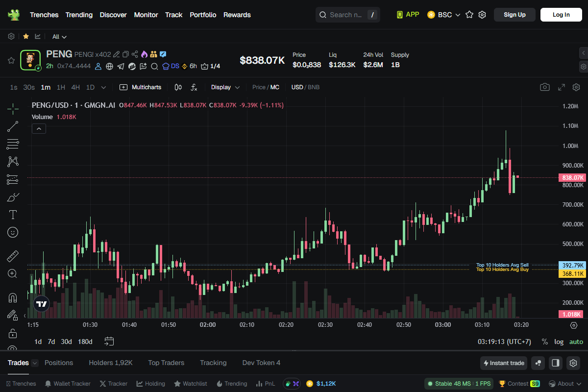
Task: Open the indicators fx menu
Action: (194, 87)
